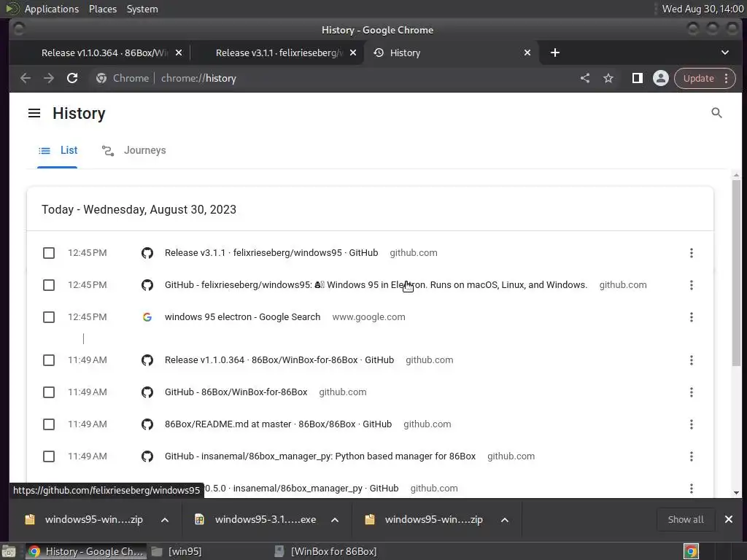The width and height of the screenshot is (747, 560).
Task: Click the history page vertical scrollbar
Action: coord(737,273)
